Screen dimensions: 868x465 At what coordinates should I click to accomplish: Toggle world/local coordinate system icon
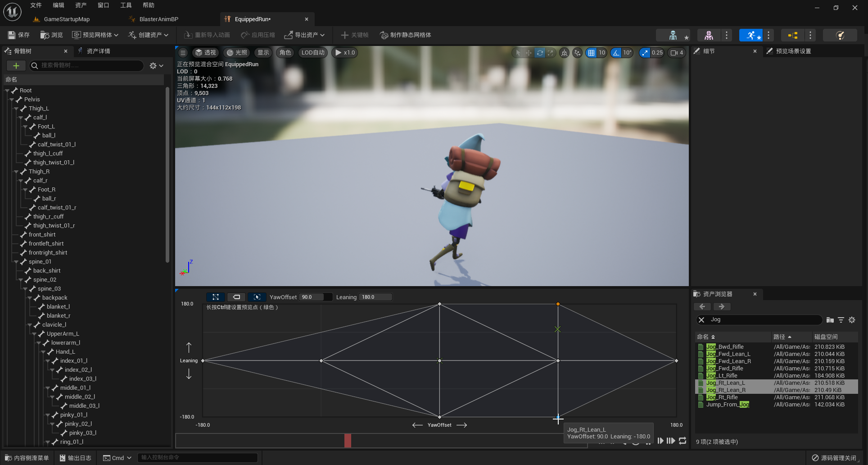pos(564,53)
